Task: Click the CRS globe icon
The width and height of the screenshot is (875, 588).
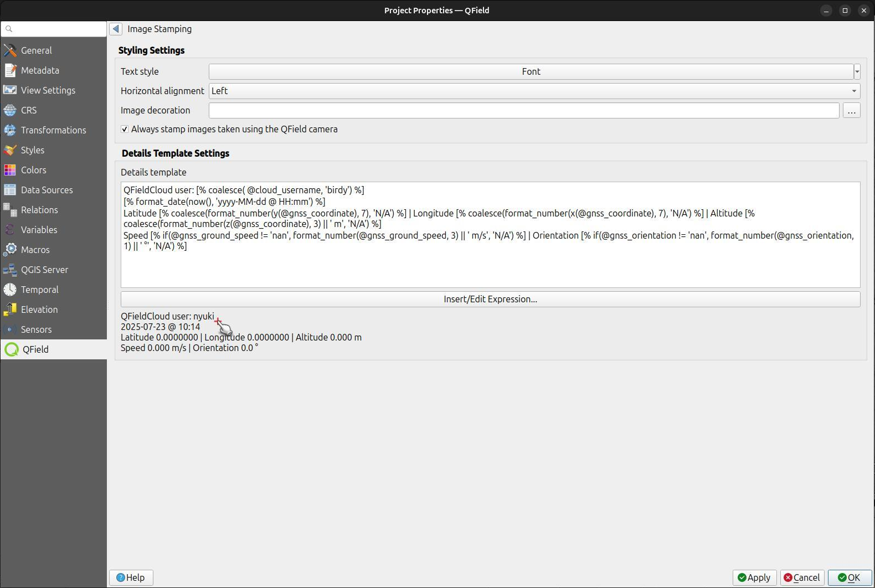Action: [10, 110]
